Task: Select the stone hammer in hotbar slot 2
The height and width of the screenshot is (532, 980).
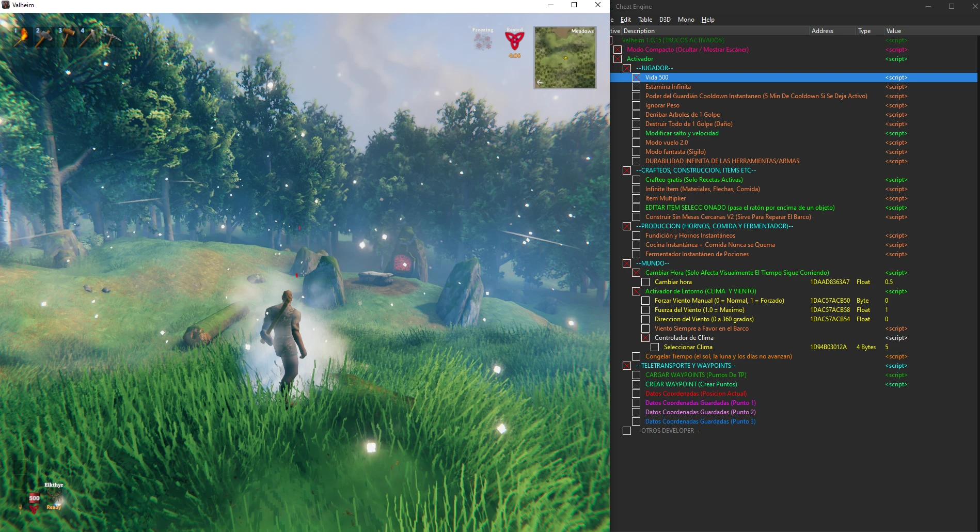Action: pos(44,37)
